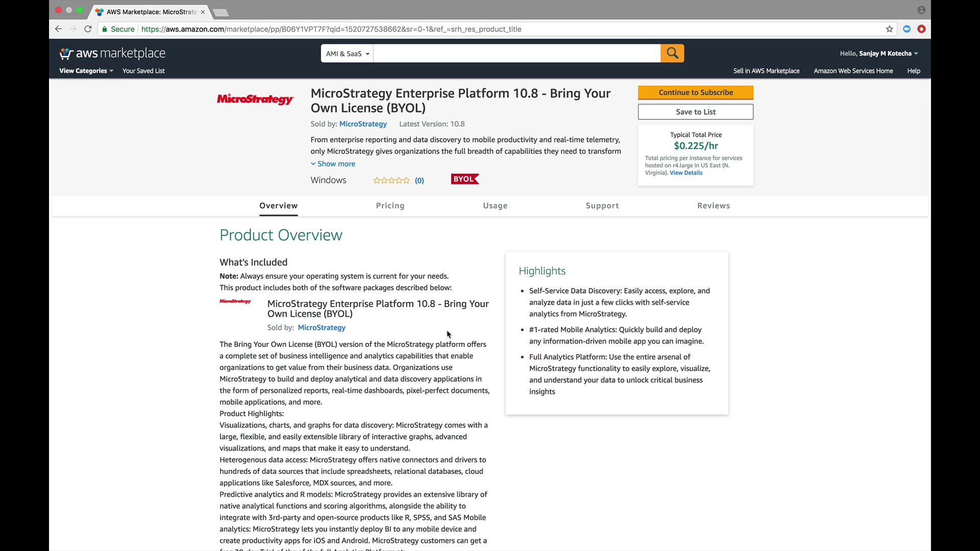Screen dimensions: 980x551
Task: Reload the page using refresh icon
Action: point(88,29)
